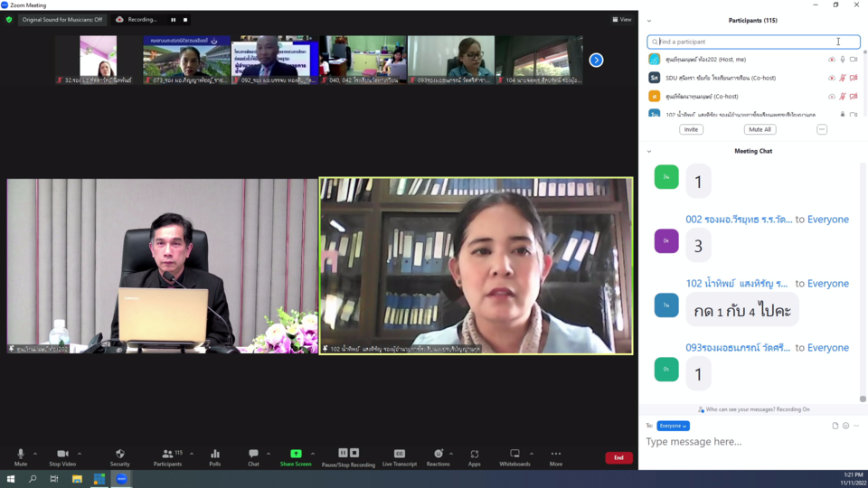Toggle the Chat panel from the toolbar
Screen dimensions: 868x488
(x=253, y=457)
